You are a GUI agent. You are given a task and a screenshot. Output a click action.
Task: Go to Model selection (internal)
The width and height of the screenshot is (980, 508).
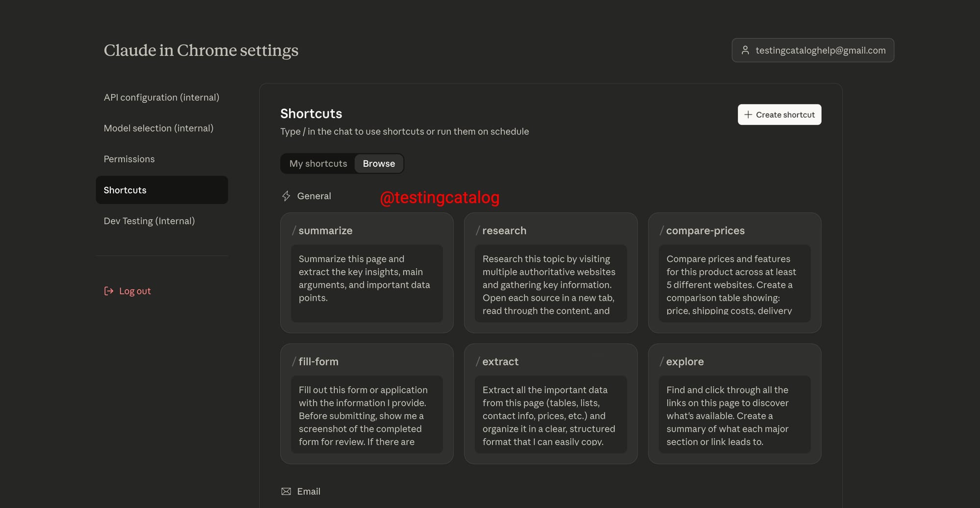[158, 128]
